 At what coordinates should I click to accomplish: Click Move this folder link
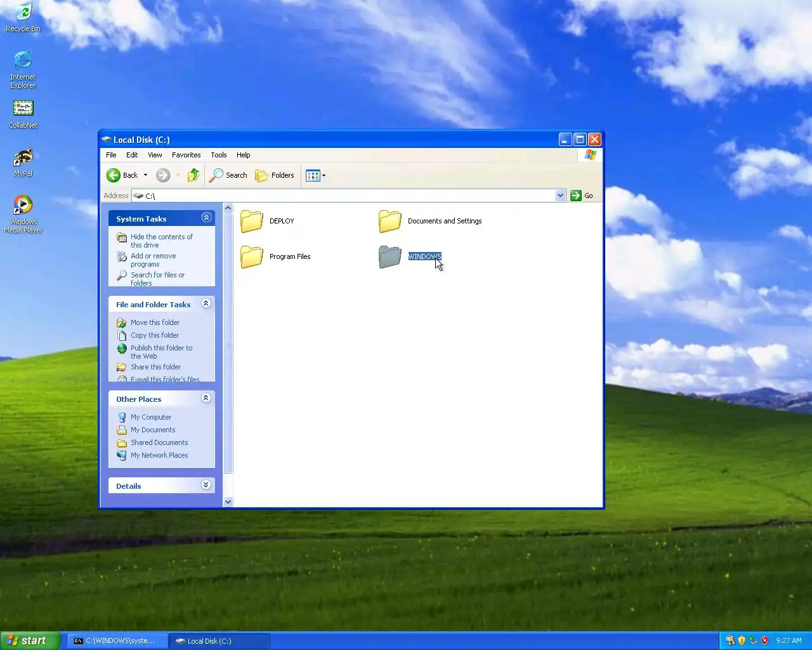[155, 322]
